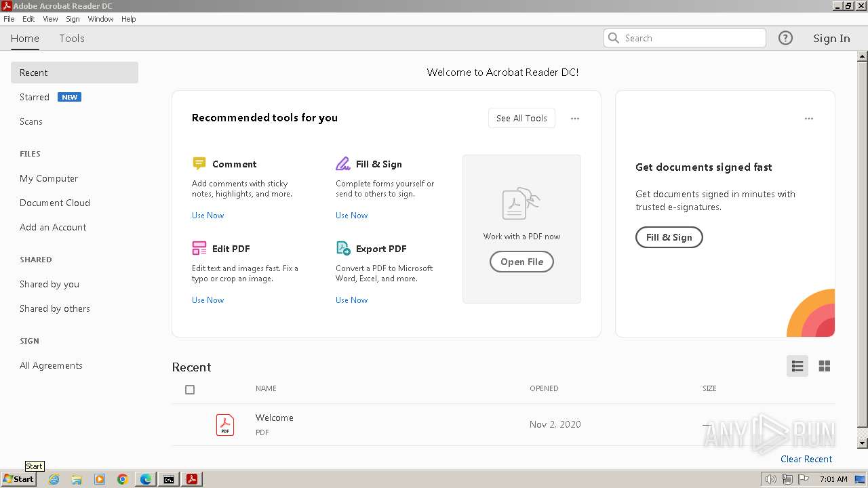Click Use Now under Edit PDF
The height and width of the screenshot is (488, 868).
click(x=208, y=300)
